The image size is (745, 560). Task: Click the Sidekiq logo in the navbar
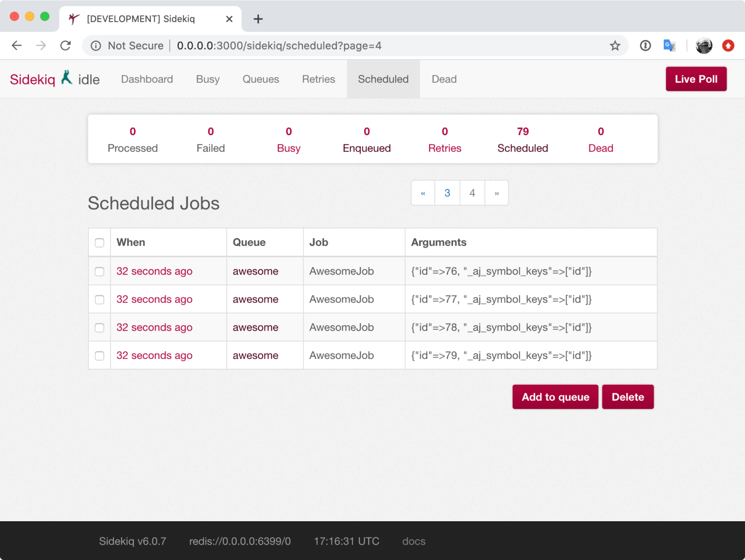(x=33, y=79)
